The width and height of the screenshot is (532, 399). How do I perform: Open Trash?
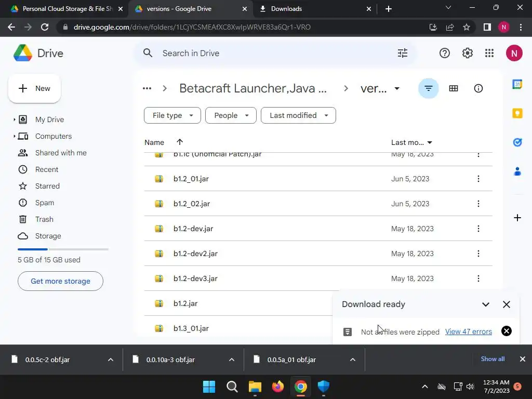[44, 219]
